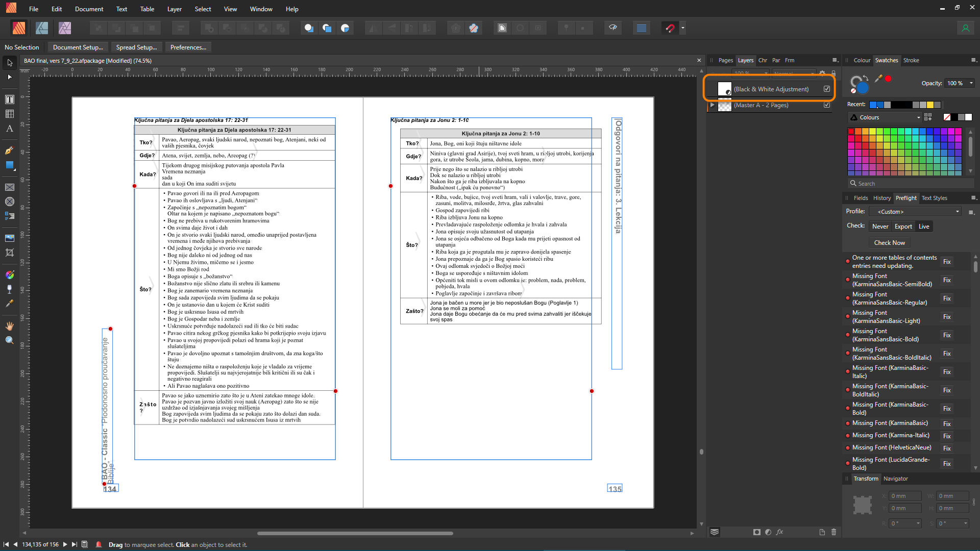This screenshot has width=980, height=551.
Task: Select the View hand tool
Action: coord(9,326)
